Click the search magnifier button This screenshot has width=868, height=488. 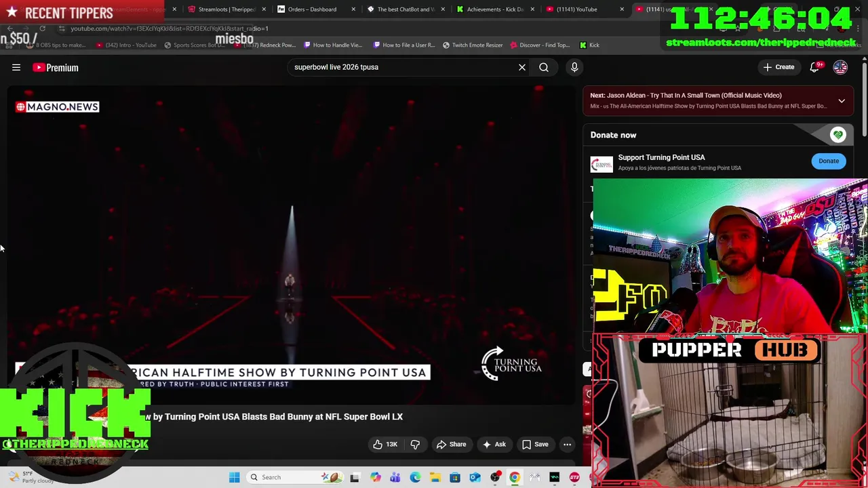pos(544,67)
